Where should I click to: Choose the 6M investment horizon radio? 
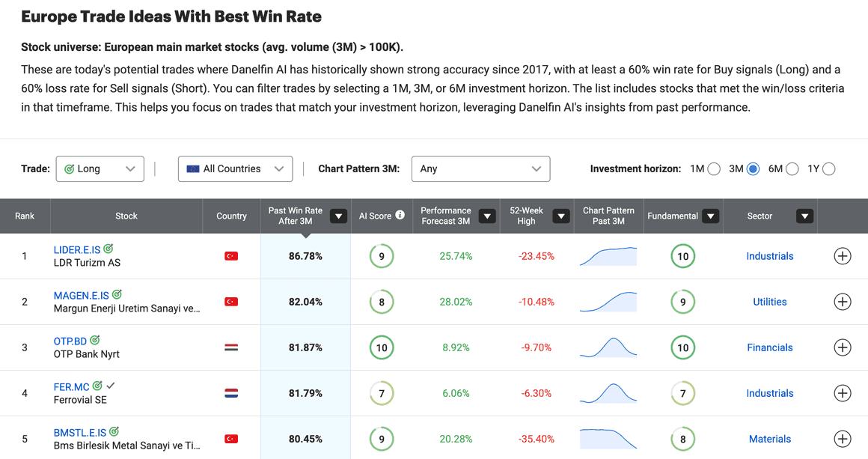(x=792, y=169)
